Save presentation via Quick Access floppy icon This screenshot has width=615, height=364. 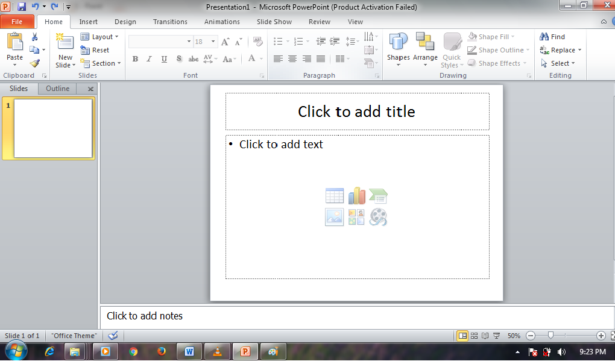pos(22,6)
